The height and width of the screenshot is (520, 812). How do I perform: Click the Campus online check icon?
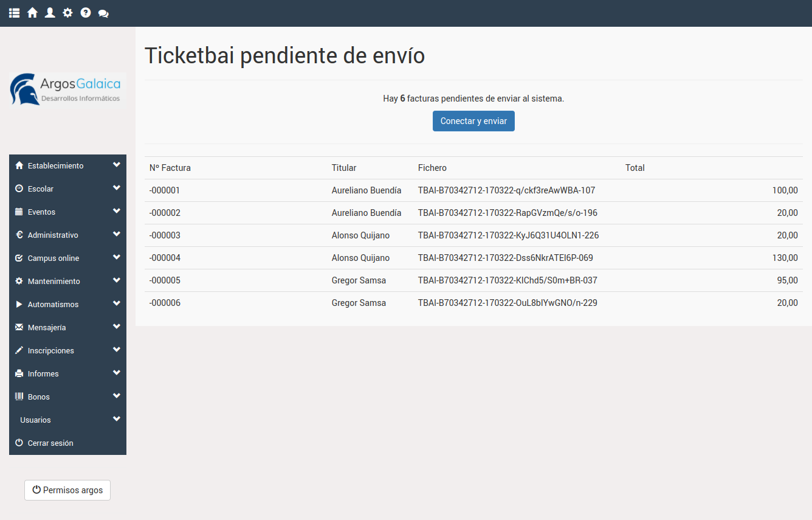[x=19, y=258]
